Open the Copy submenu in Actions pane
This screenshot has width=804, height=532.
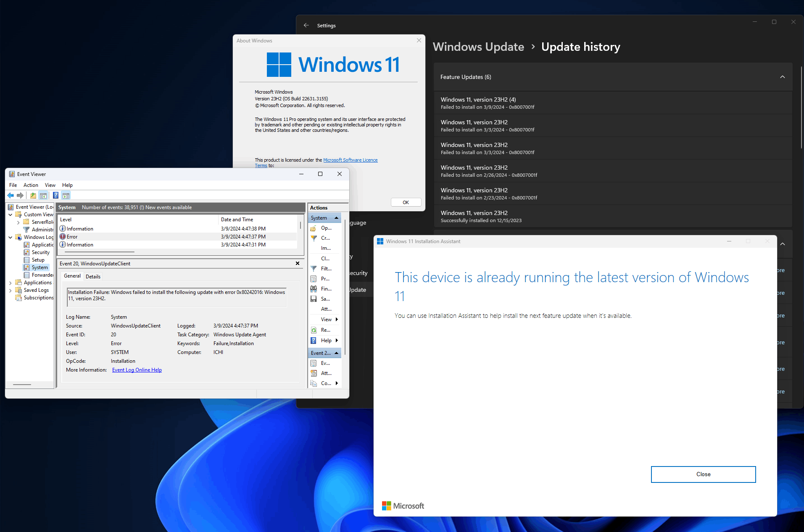tap(325, 383)
